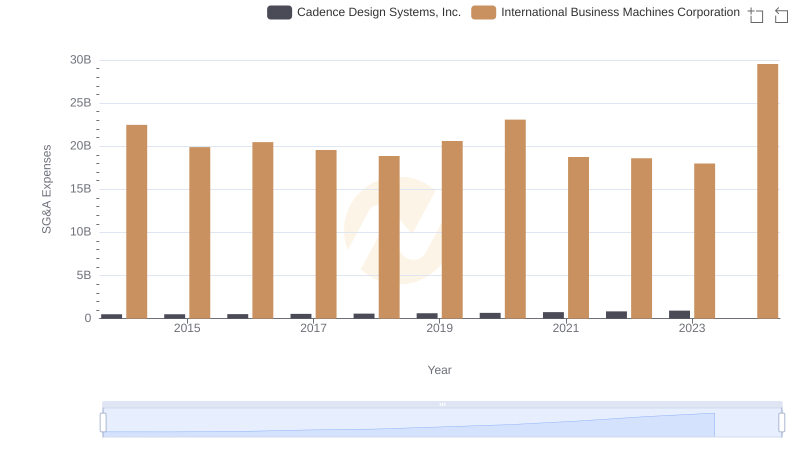Click the IBM bar for 2022
The width and height of the screenshot is (800, 461).
(641, 238)
